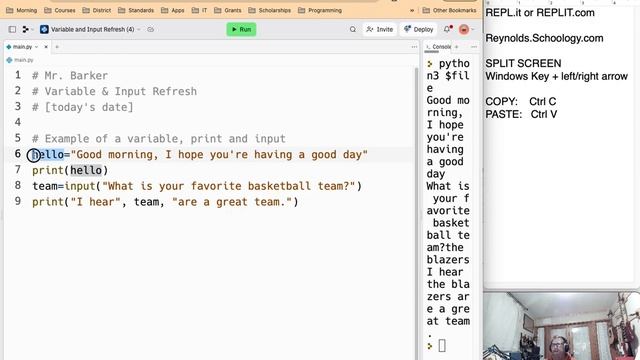
Task: Show more bookmarks via the chevron
Action: click(x=412, y=10)
